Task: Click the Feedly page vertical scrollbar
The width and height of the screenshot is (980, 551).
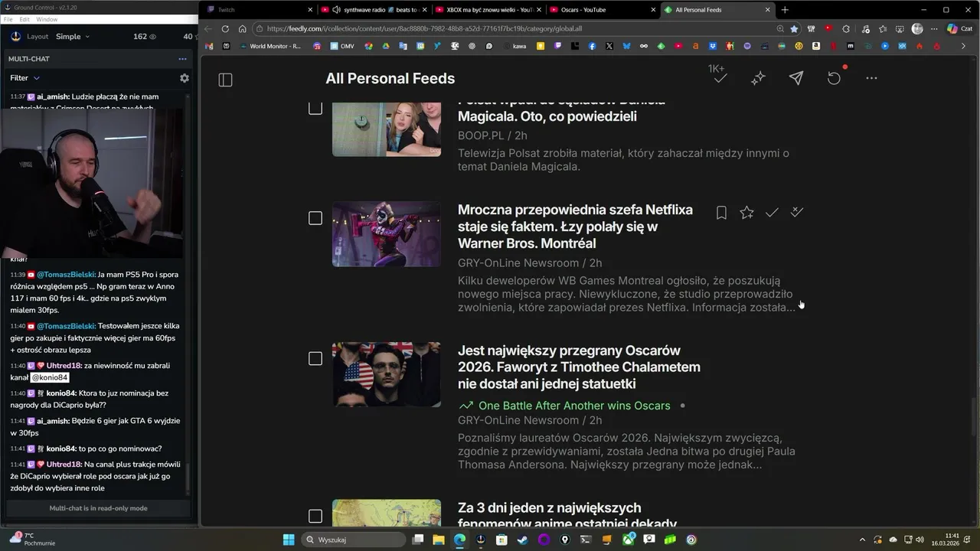Action: 975,417
